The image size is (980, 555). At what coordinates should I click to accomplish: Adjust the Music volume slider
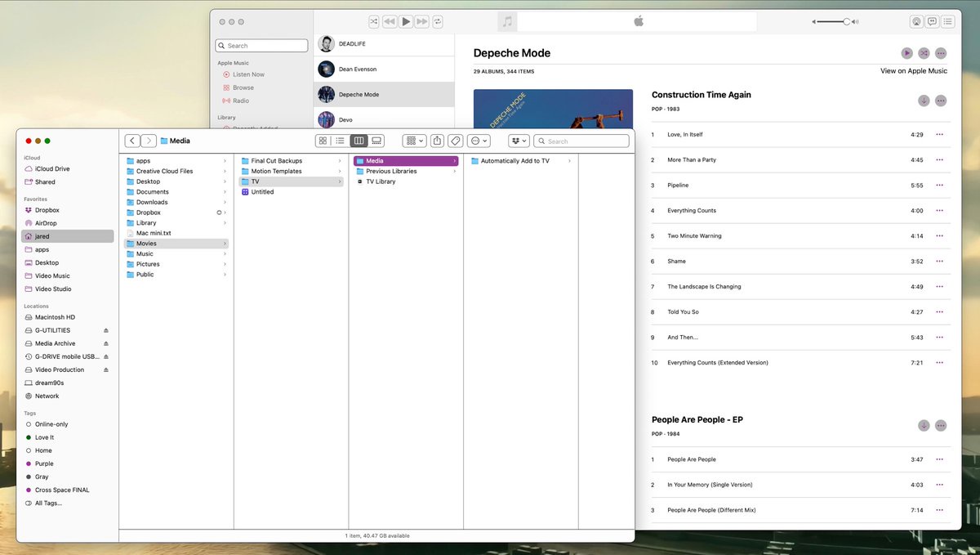click(832, 22)
